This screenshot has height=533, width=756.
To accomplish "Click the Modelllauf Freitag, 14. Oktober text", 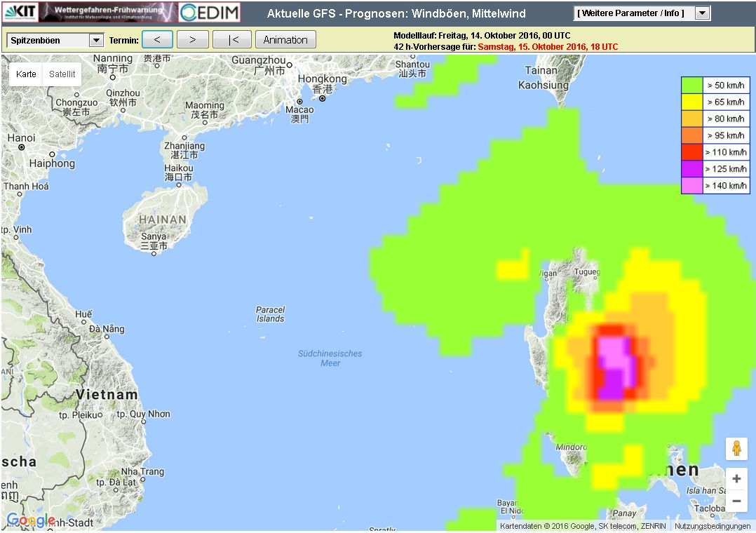I will pos(482,36).
